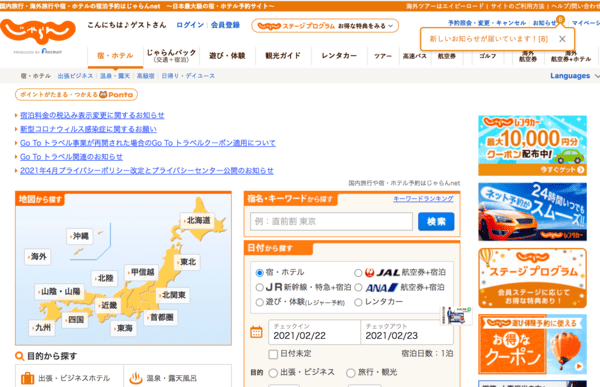Screen dimensions: 600x387
Task: Open the レンタカー navigation tab
Action: (339, 56)
